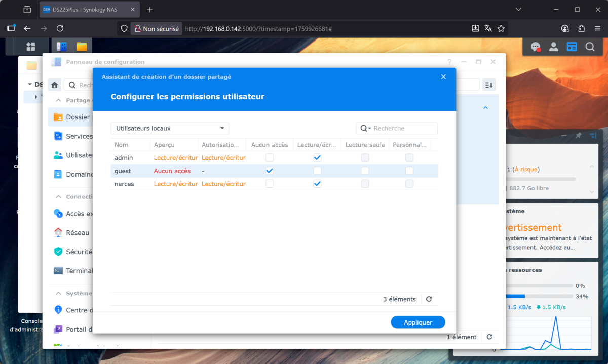Open Centre de notifications via speech bubble icon
This screenshot has width=608, height=364.
pyautogui.click(x=536, y=46)
